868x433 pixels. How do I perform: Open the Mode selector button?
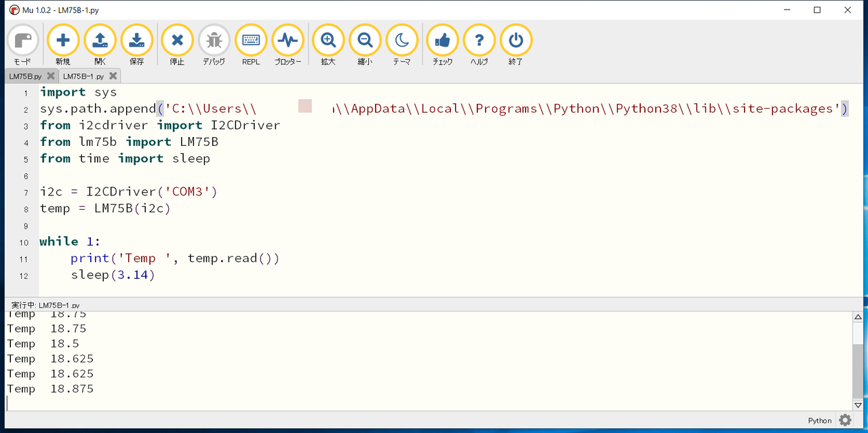pyautogui.click(x=23, y=45)
